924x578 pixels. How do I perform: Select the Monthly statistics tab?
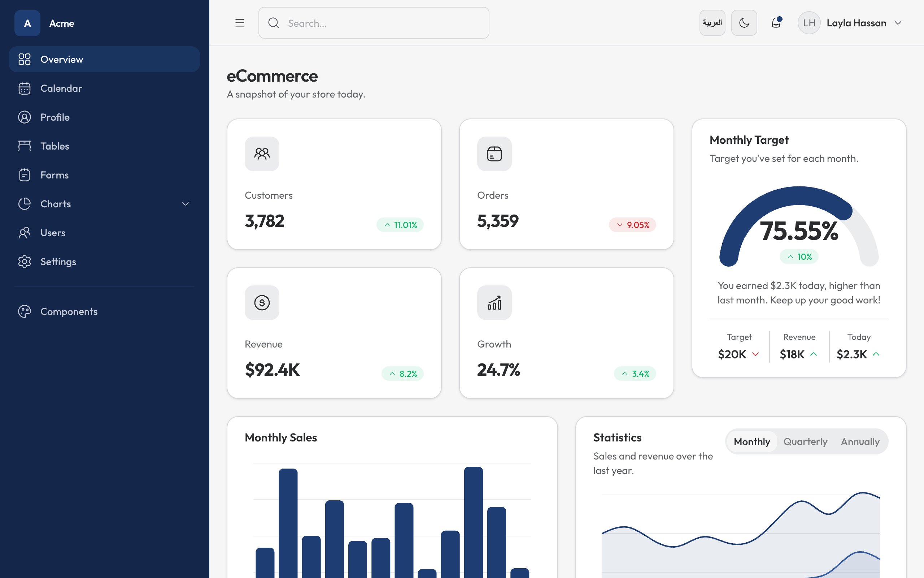point(752,441)
